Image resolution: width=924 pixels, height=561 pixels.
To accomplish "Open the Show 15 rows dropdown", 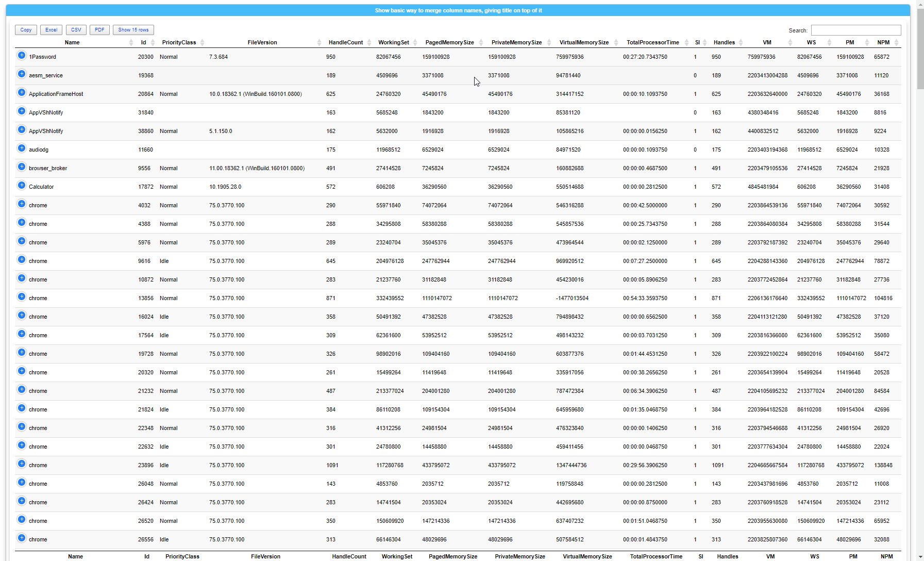I will click(x=133, y=30).
